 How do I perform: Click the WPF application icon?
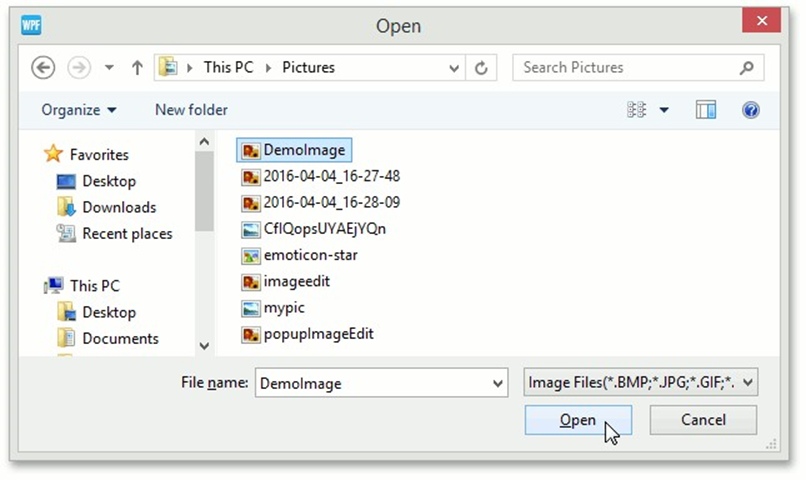coord(31,25)
